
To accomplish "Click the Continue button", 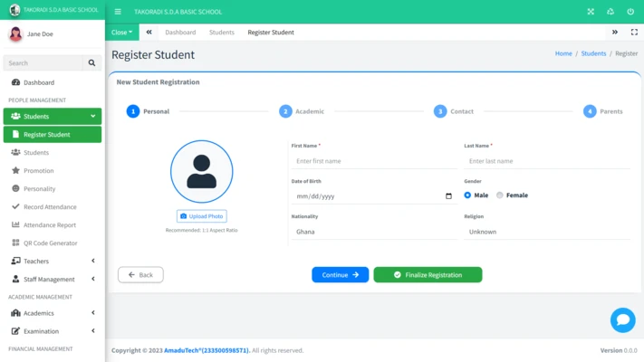I will click(340, 274).
